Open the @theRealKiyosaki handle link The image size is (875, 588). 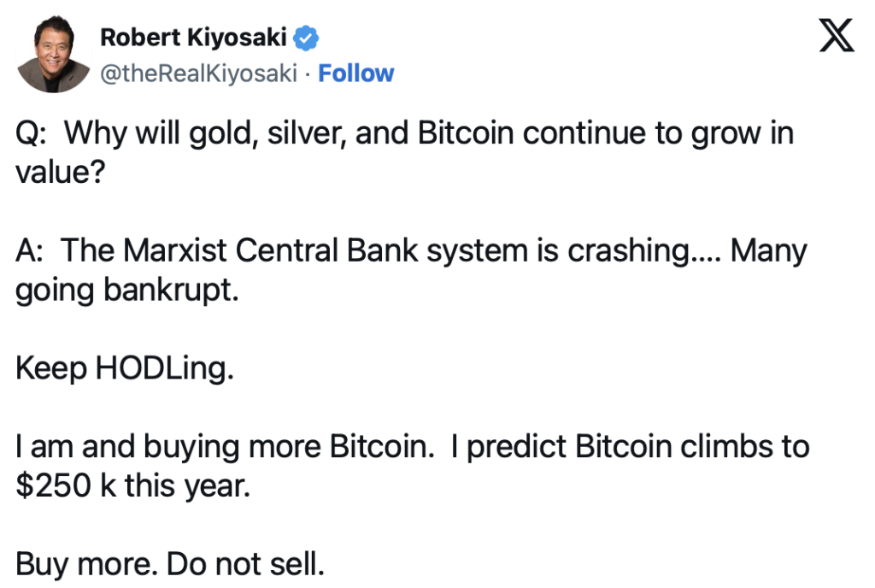(x=198, y=73)
